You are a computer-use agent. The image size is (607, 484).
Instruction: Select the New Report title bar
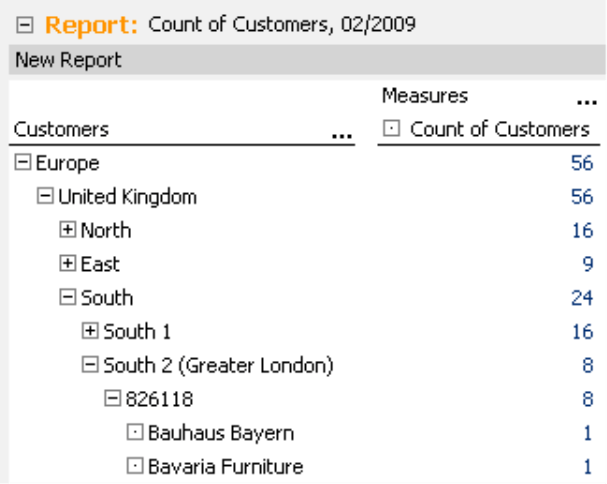point(307,60)
